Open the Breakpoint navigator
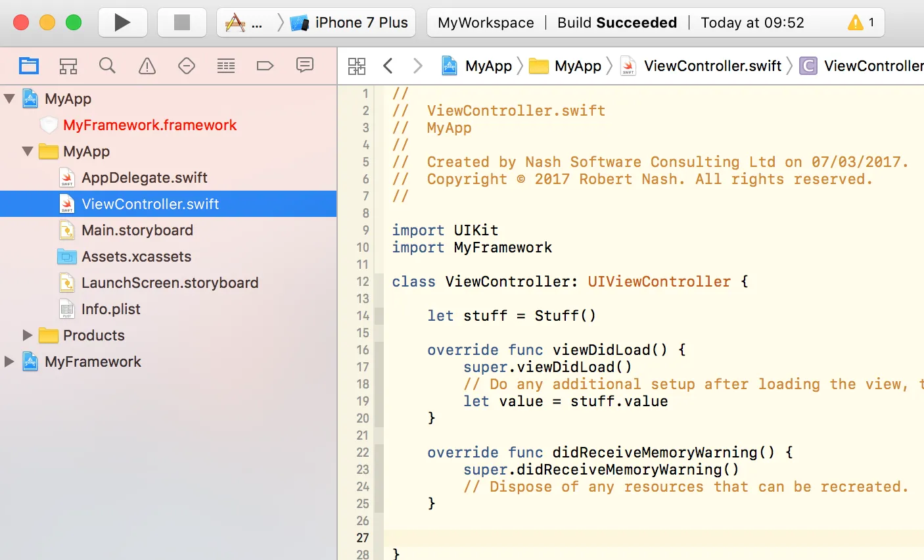The width and height of the screenshot is (924, 560). click(265, 66)
